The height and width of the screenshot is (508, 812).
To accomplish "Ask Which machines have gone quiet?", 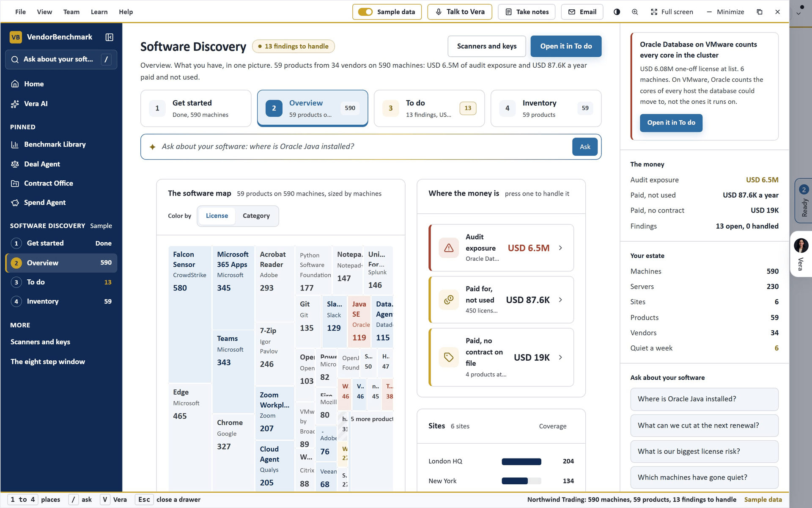I will coord(704,478).
